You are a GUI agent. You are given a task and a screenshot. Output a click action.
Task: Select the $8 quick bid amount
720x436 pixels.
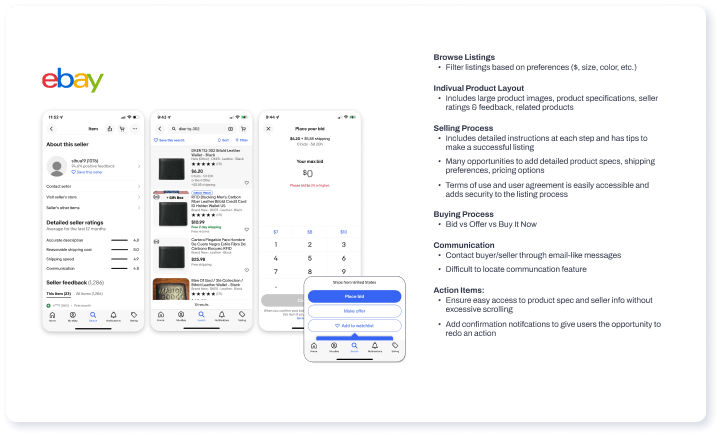coord(309,232)
